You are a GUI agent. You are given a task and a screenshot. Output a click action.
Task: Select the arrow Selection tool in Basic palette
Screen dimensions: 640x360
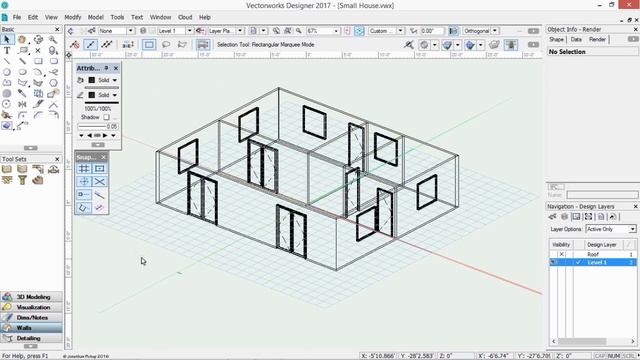tap(7, 39)
